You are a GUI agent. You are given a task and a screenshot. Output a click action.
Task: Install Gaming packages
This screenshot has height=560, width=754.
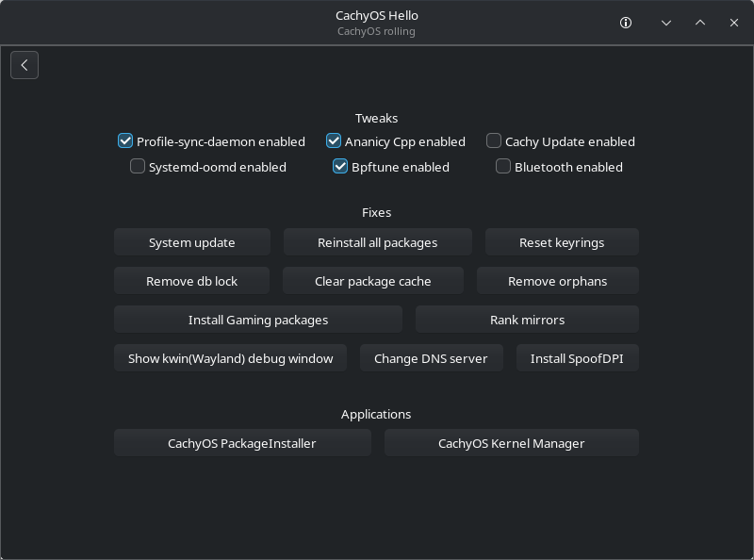pos(258,319)
